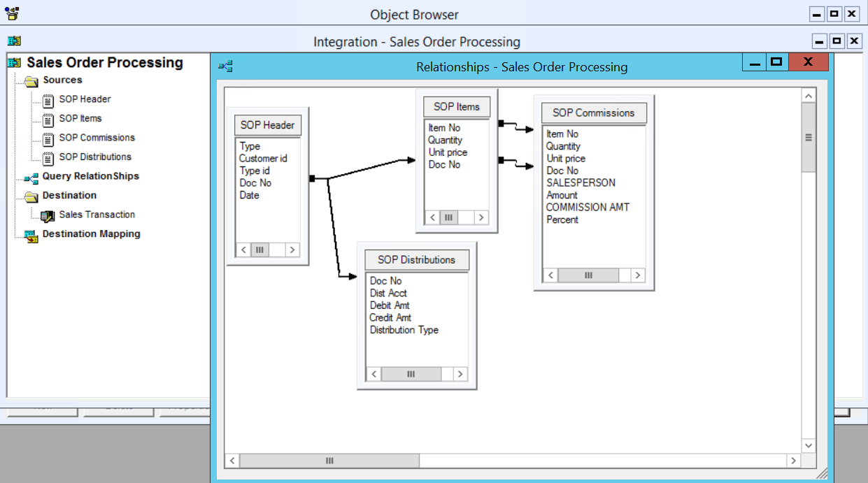Click the Query Relationships icon in tree
Screen dimensions: 868x483
click(31, 178)
